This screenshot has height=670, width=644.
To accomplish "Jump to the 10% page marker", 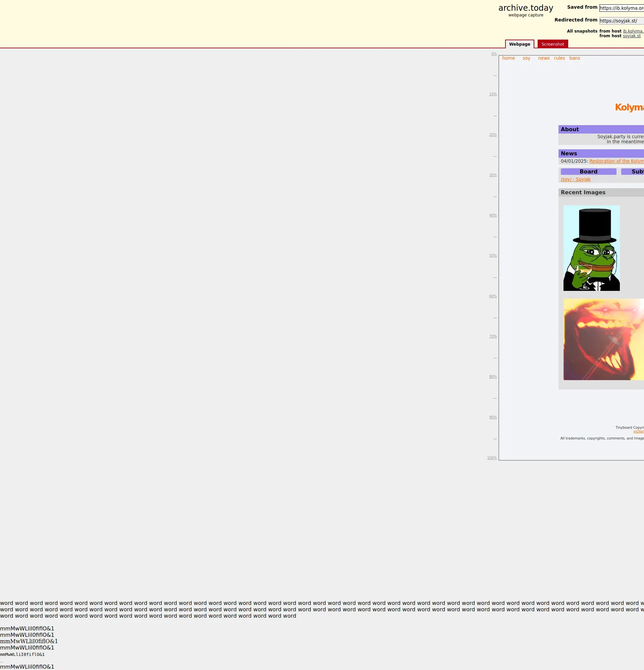I will [x=493, y=94].
